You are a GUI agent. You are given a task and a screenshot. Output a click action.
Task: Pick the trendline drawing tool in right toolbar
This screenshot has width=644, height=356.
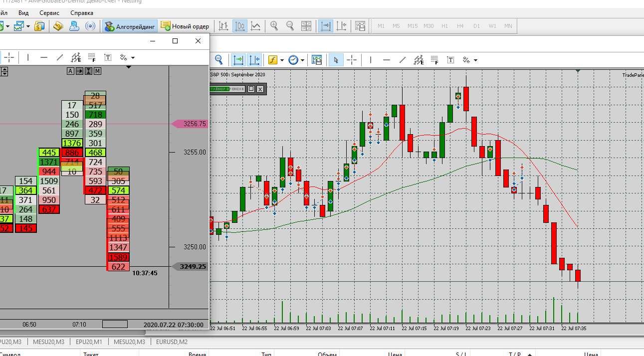click(403, 60)
